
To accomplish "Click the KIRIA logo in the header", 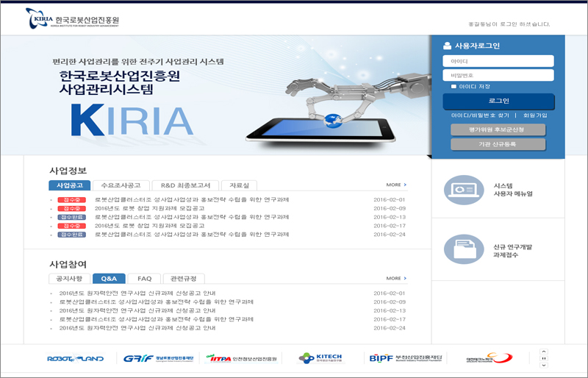I will pos(72,18).
